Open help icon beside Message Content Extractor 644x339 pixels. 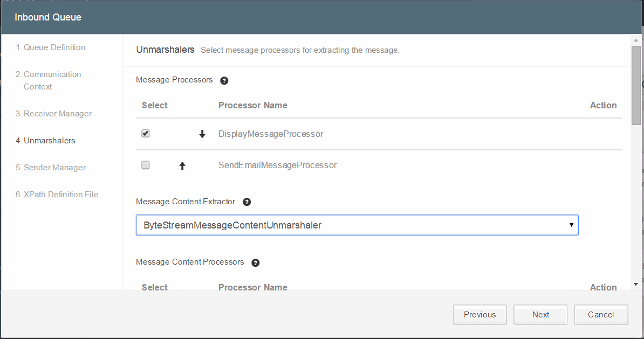(x=247, y=202)
